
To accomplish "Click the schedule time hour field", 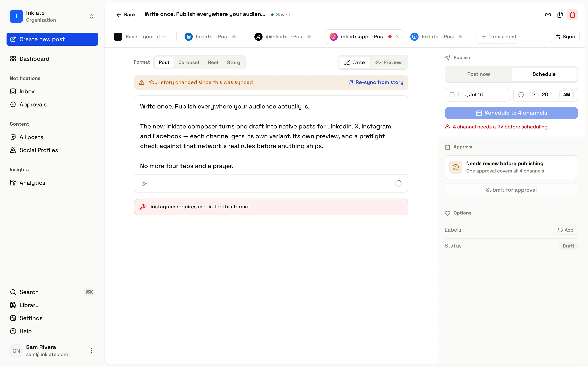I will pyautogui.click(x=532, y=95).
